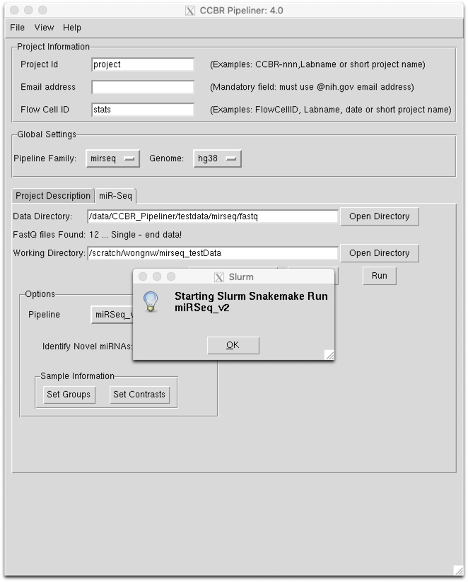This screenshot has width=468, height=582.
Task: Click the Run button
Action: (x=379, y=276)
